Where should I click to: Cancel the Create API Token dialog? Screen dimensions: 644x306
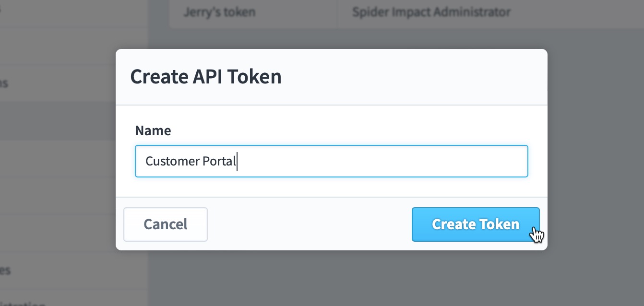[166, 224]
